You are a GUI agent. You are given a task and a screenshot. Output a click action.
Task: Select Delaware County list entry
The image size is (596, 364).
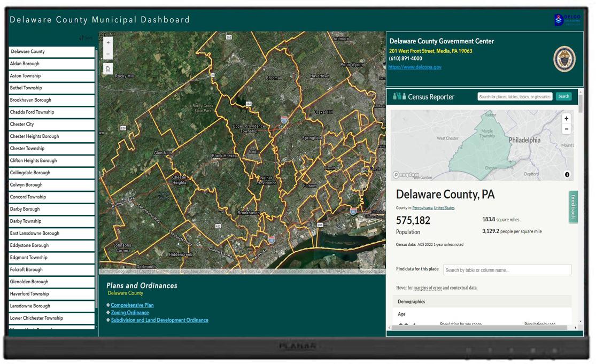51,52
